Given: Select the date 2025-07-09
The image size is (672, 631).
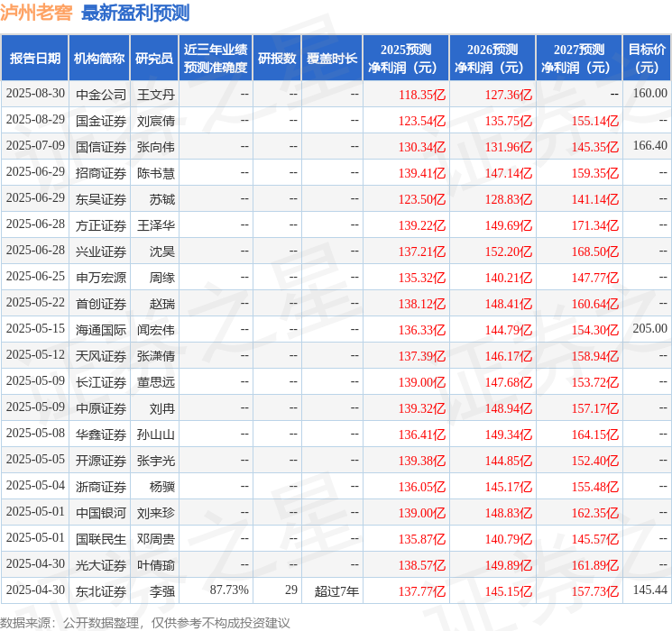Looking at the screenshot, I should click(35, 146).
